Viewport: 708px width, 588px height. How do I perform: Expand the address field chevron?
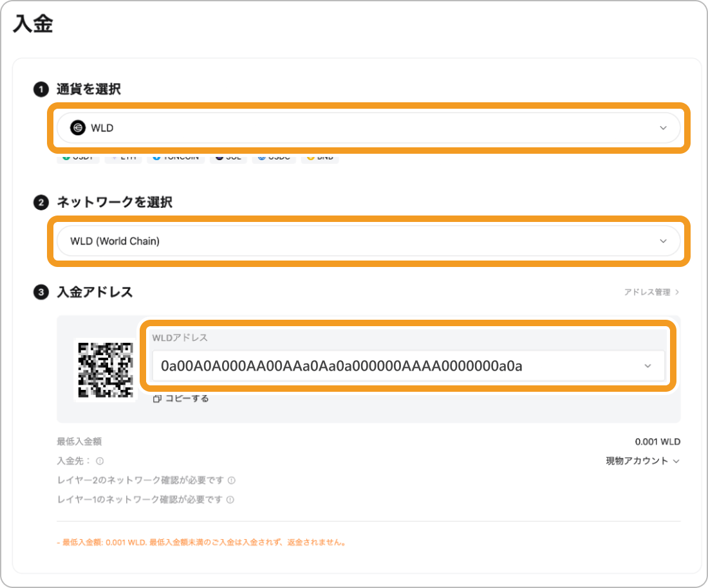pyautogui.click(x=647, y=365)
